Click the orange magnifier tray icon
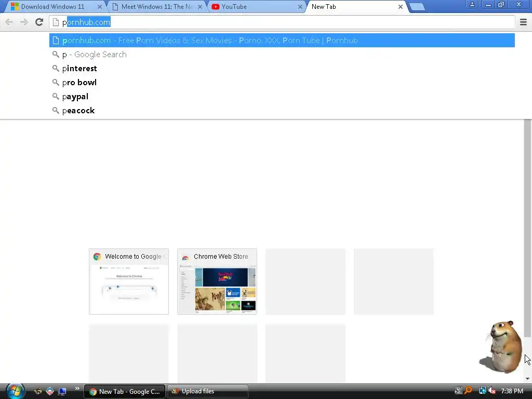The width and height of the screenshot is (532, 399). pos(469,391)
